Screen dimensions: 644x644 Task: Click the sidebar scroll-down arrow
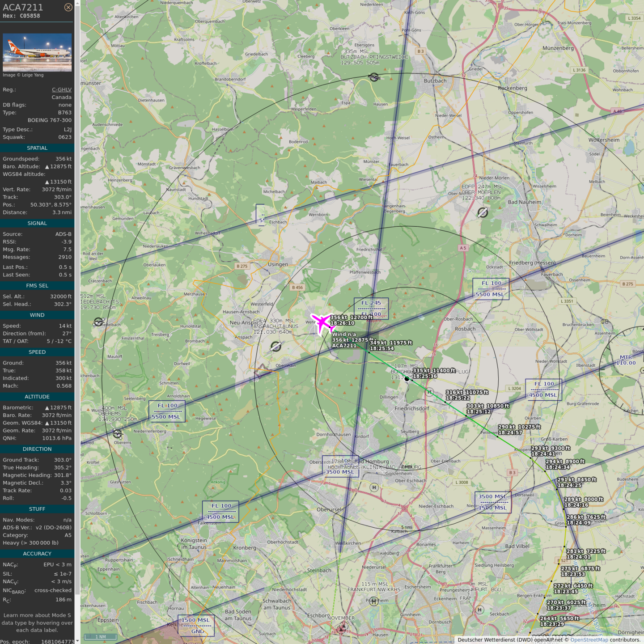[x=77, y=641]
